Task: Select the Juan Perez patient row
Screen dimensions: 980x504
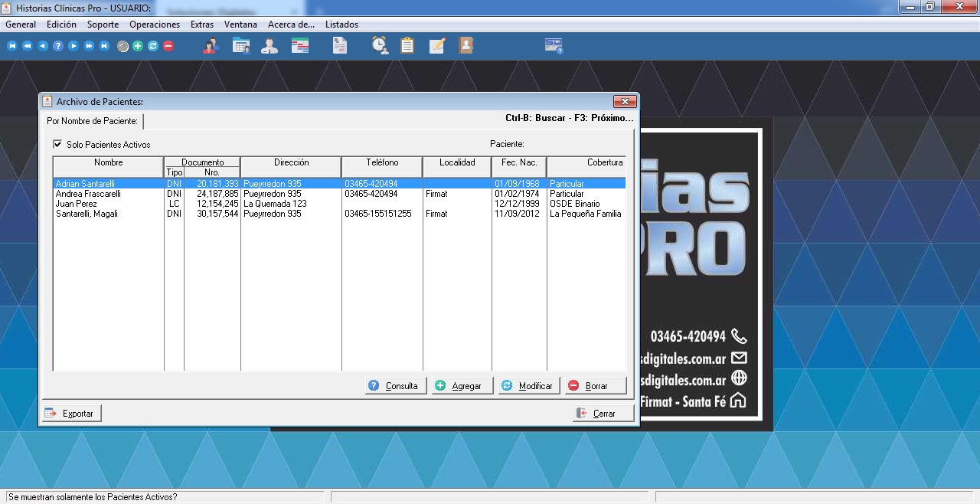Action: (x=77, y=204)
